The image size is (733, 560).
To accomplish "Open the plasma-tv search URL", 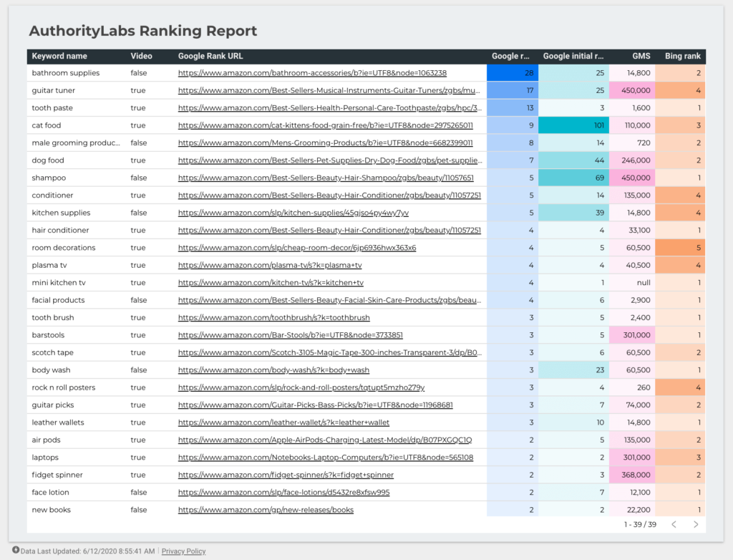I will click(x=271, y=265).
